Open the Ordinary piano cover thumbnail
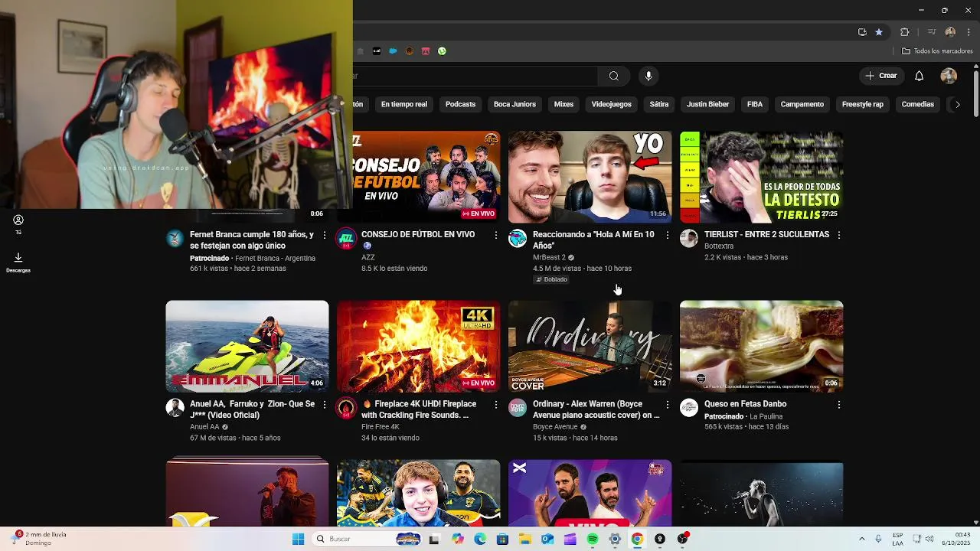This screenshot has height=551, width=980. 590,346
